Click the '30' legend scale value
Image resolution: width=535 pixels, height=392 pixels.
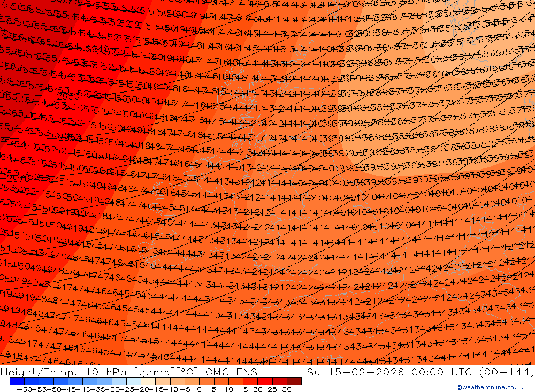[287, 389]
